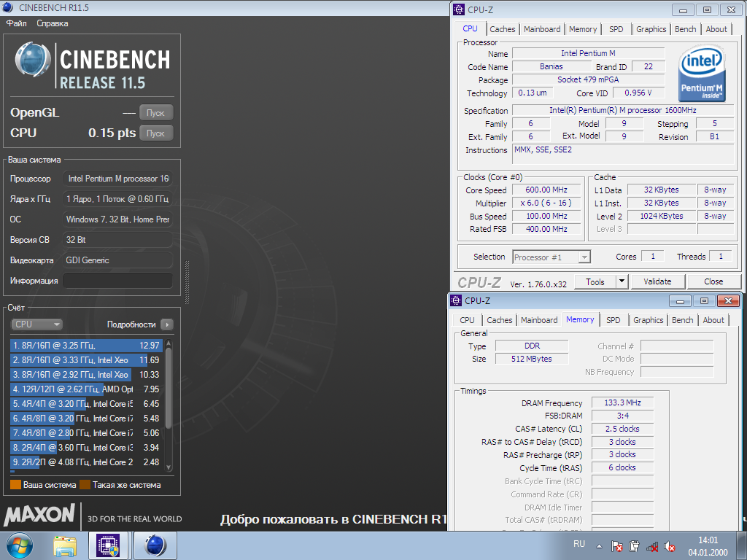Open the network status tray icon
747x560 pixels.
coord(651,547)
